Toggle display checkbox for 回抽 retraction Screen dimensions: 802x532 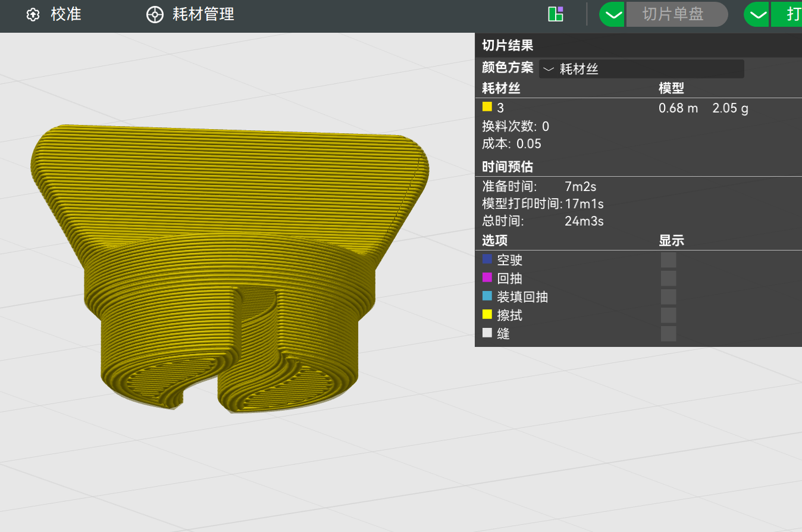[668, 278]
